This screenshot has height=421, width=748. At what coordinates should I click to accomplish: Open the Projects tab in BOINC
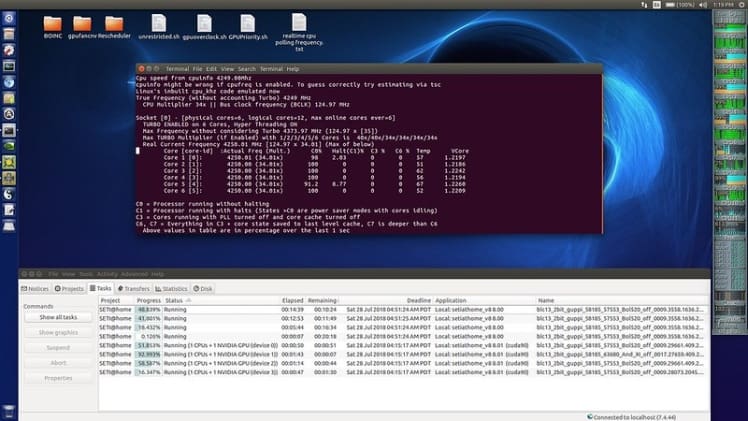(71, 289)
